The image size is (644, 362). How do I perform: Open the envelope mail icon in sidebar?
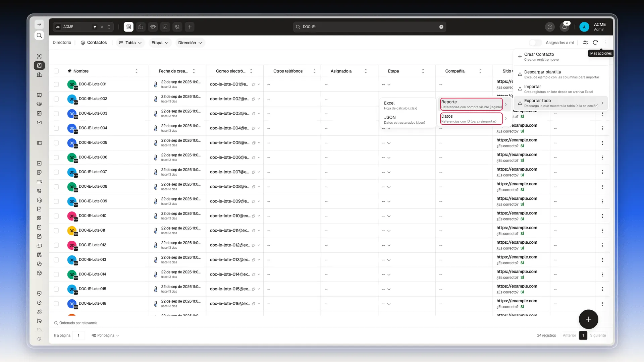pyautogui.click(x=39, y=123)
